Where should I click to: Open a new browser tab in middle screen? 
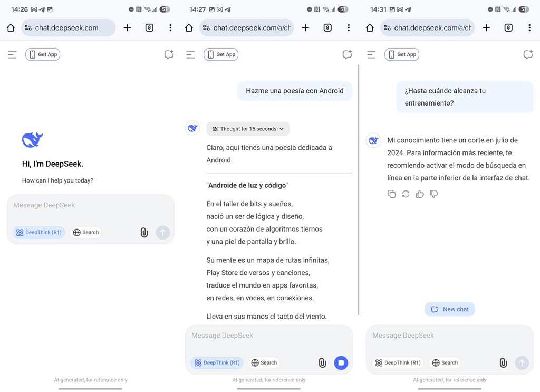point(305,27)
